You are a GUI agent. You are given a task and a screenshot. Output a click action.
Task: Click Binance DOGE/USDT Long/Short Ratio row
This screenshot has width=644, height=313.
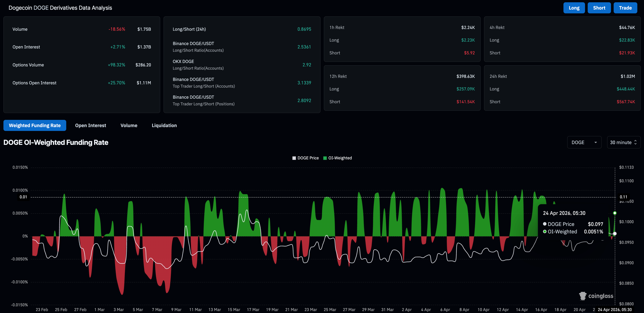pos(241,47)
